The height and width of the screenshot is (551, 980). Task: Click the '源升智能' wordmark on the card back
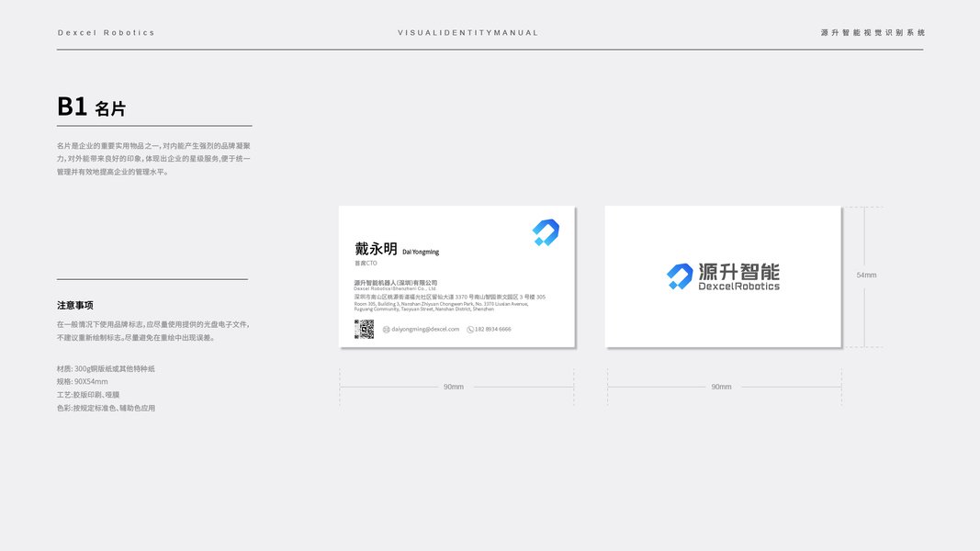738,272
